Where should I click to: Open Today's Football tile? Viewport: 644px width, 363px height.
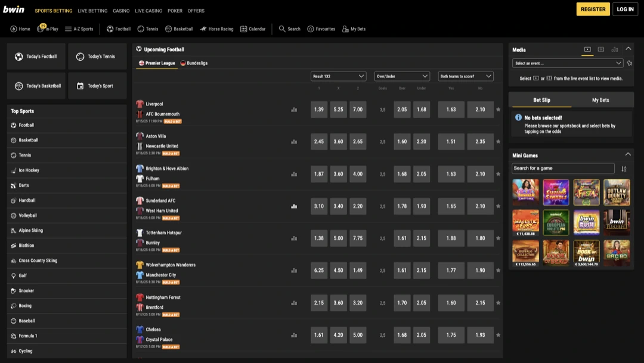[36, 57]
